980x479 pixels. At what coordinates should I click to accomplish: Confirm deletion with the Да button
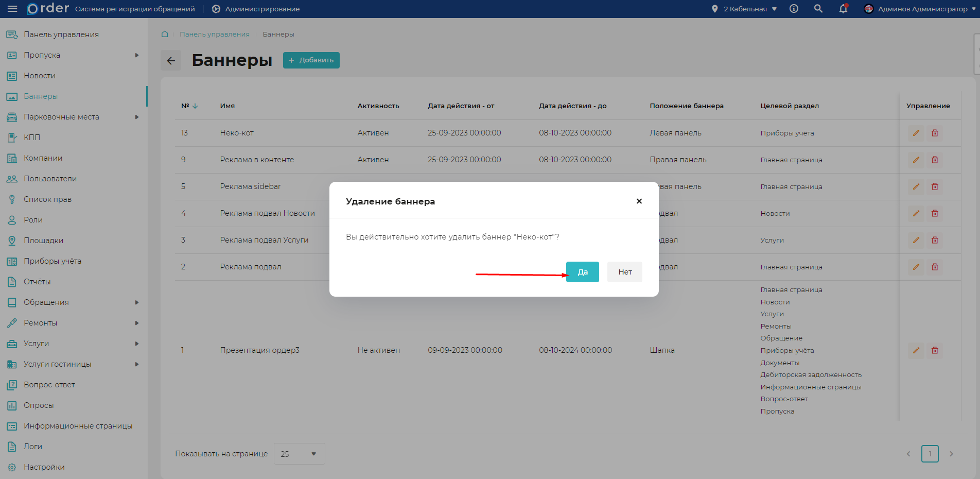coord(582,272)
